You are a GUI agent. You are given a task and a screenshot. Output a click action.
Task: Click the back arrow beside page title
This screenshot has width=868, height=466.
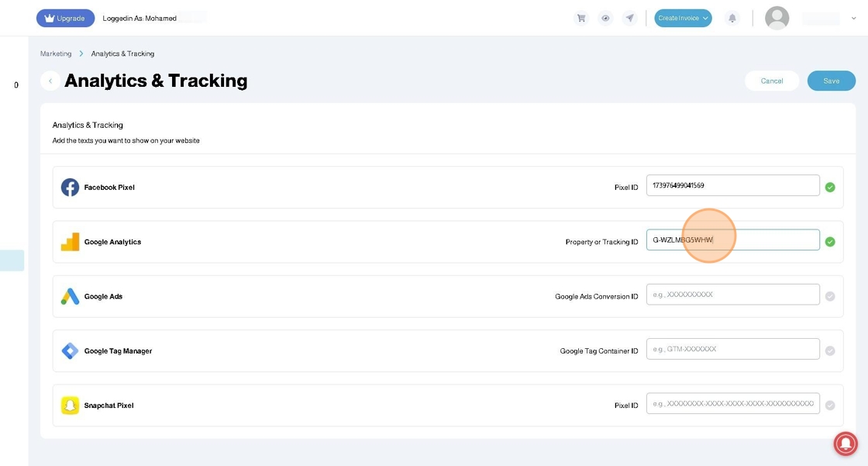(50, 81)
